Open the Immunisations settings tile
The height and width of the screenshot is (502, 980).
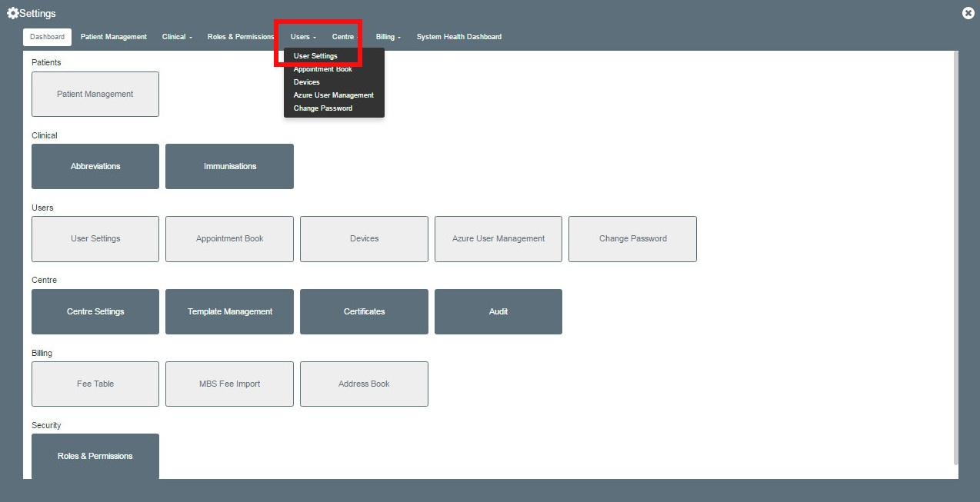pos(229,166)
